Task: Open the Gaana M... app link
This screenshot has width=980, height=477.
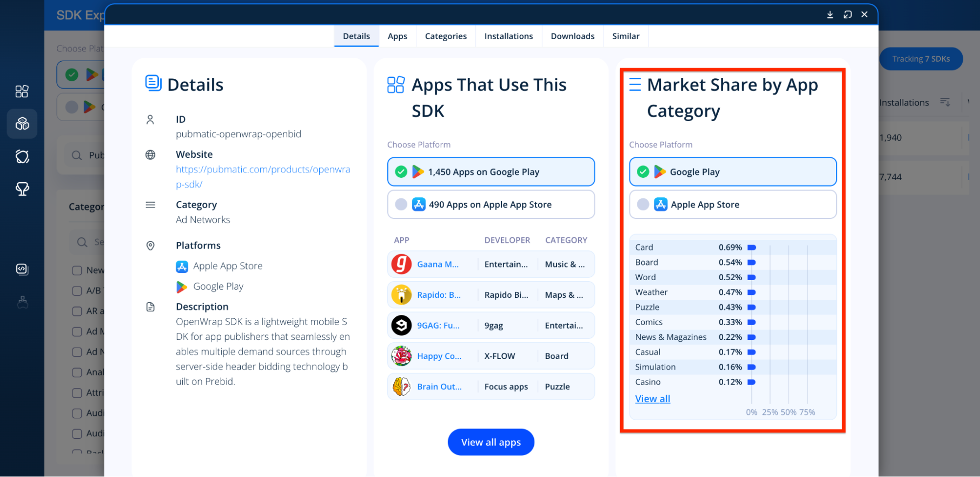Action: 438,264
